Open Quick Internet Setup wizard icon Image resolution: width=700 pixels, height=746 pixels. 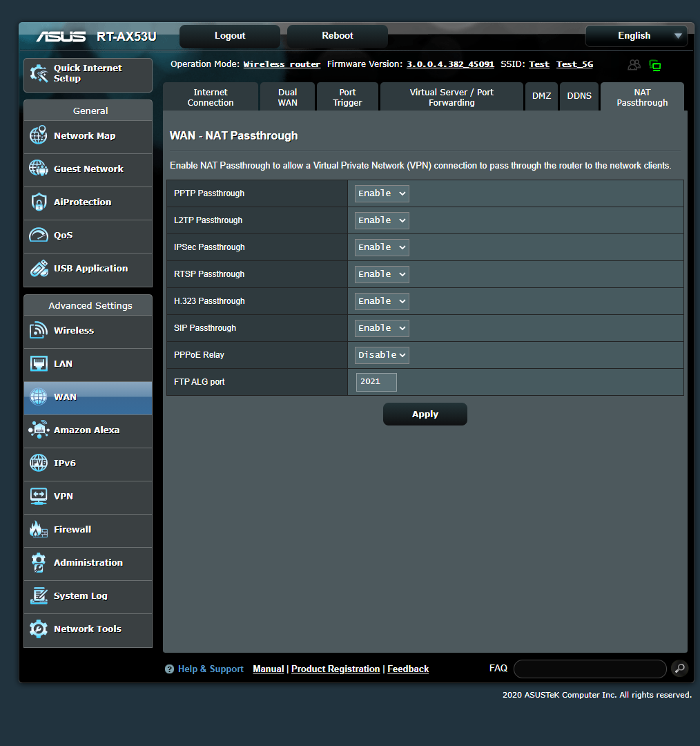[39, 73]
